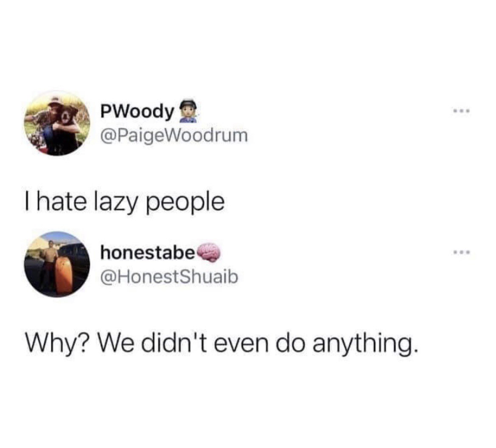Click the word "lazy" in the first tweet
The height and width of the screenshot is (448, 496).
pos(116,203)
